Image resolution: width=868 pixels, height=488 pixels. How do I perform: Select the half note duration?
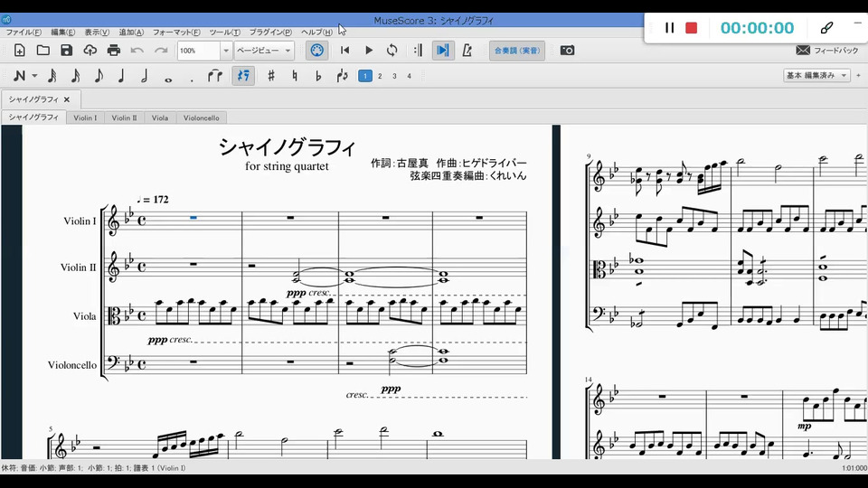(x=145, y=76)
